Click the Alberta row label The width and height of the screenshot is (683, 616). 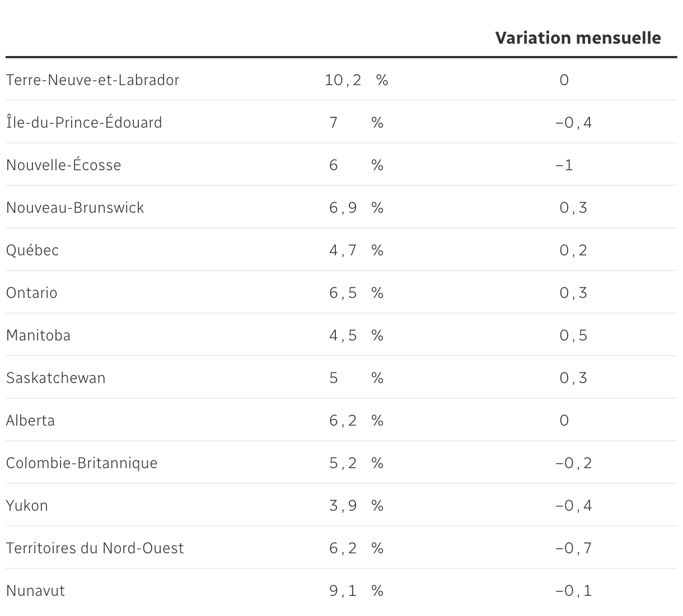(30, 421)
